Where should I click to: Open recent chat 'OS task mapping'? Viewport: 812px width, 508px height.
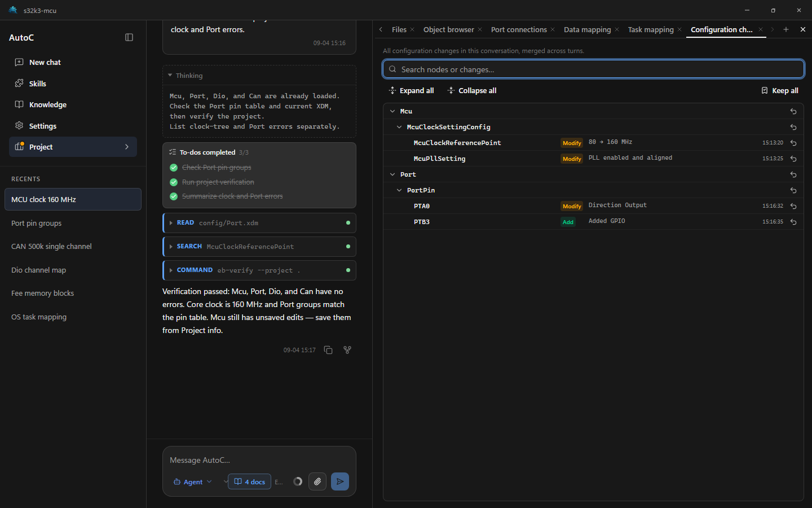click(x=73, y=317)
